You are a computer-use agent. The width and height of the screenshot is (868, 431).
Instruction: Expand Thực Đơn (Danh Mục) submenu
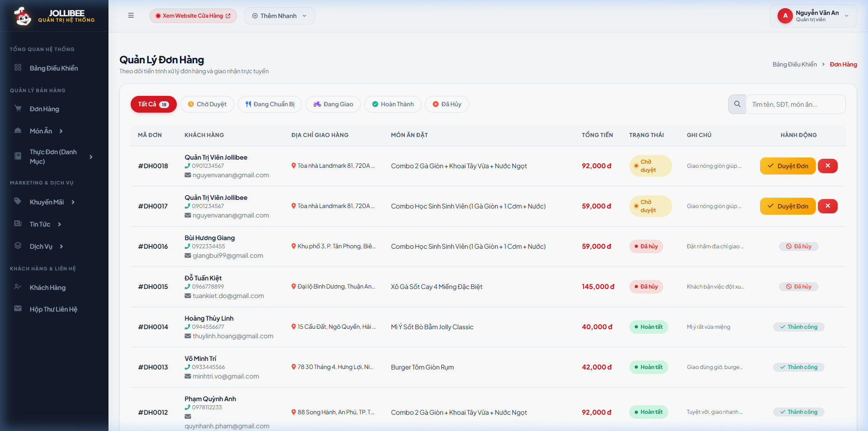point(91,157)
